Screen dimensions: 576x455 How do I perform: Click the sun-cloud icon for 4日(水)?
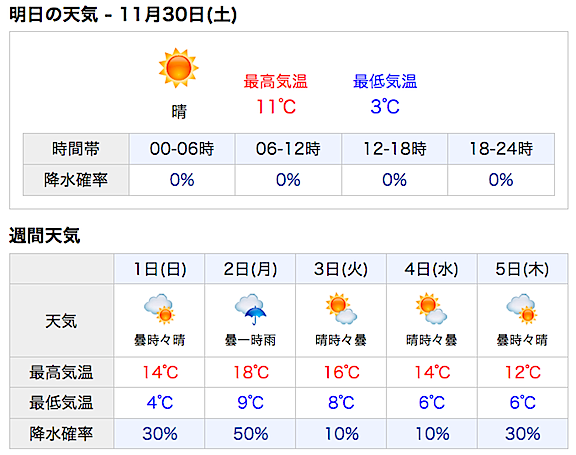[431, 308]
